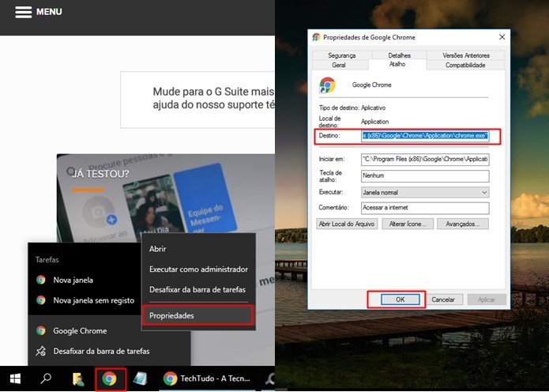Click the Chrome shortcut icon in Properties dialog
The height and width of the screenshot is (392, 549).
point(327,85)
